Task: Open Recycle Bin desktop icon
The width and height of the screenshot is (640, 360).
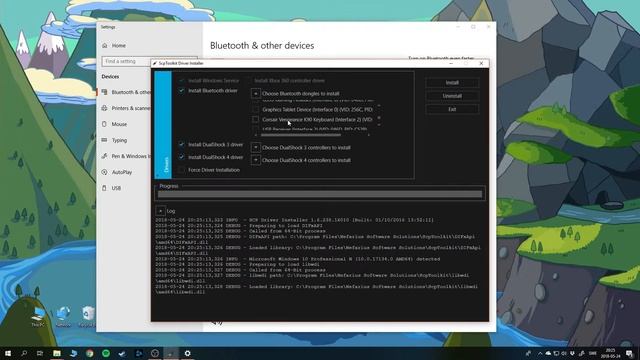Action: tap(87, 317)
